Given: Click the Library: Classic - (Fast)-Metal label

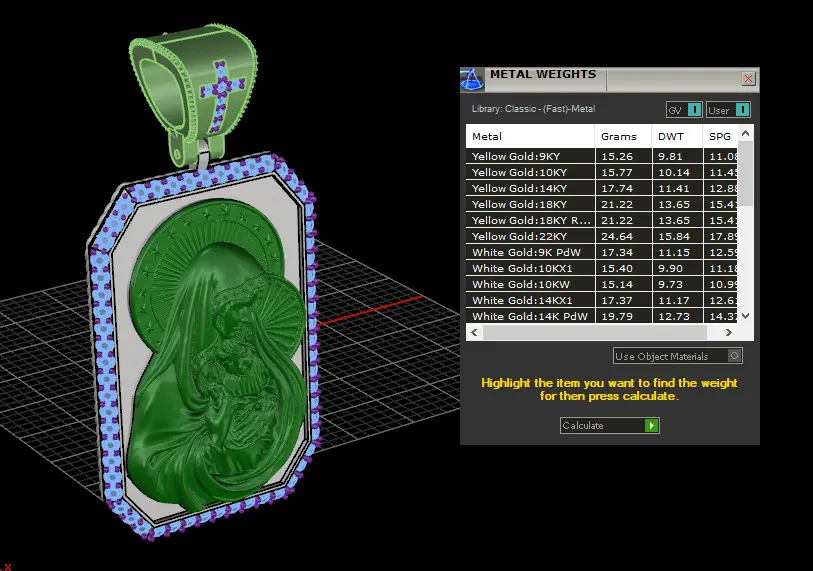Looking at the screenshot, I should 533,109.
